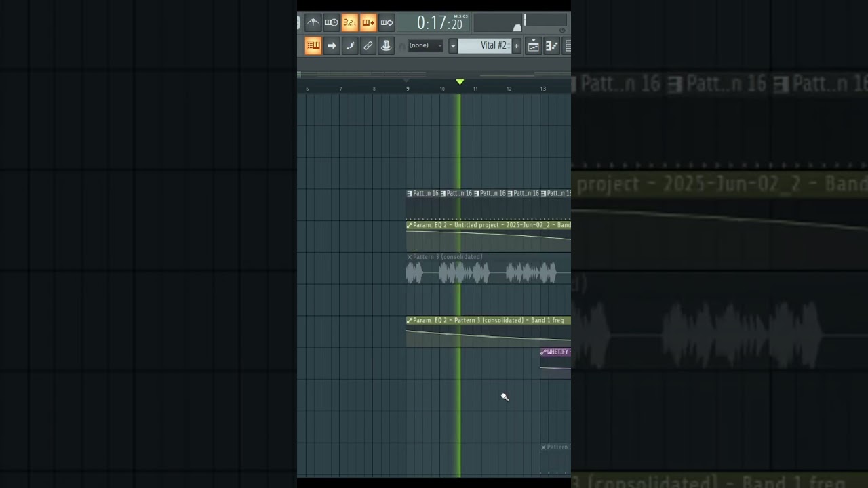868x488 pixels.
Task: Open the pattern selector arrow menu
Action: (453, 45)
